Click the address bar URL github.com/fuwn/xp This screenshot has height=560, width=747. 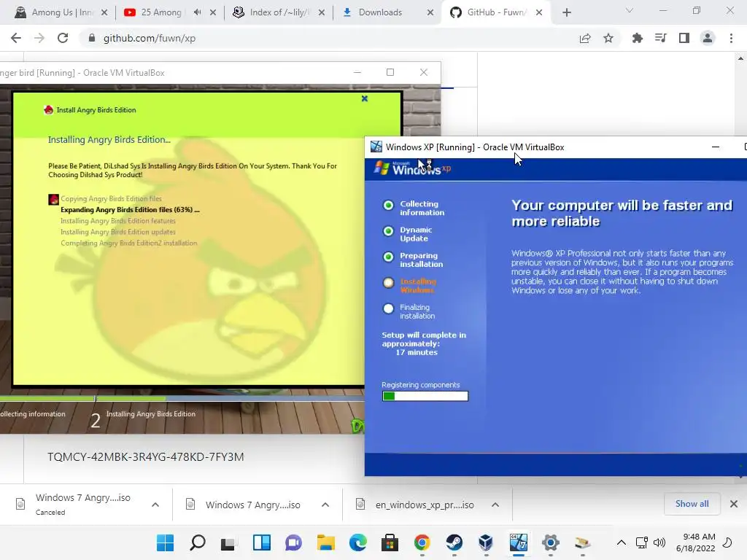[x=149, y=38]
